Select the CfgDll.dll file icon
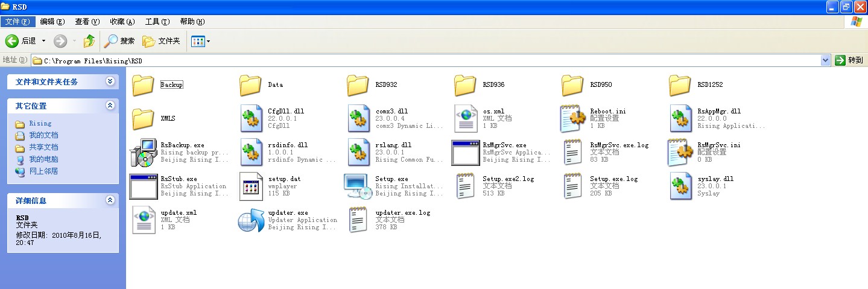 pos(250,119)
